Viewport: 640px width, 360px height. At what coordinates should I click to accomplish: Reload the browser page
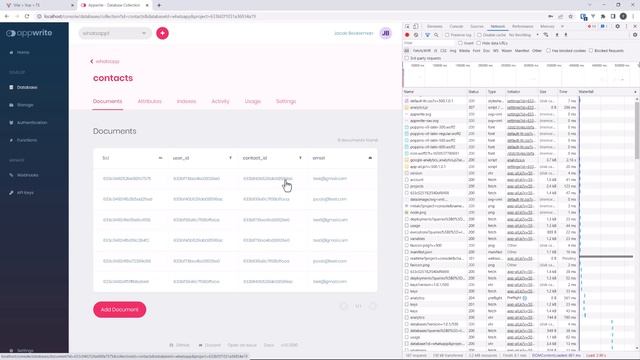(27, 16)
